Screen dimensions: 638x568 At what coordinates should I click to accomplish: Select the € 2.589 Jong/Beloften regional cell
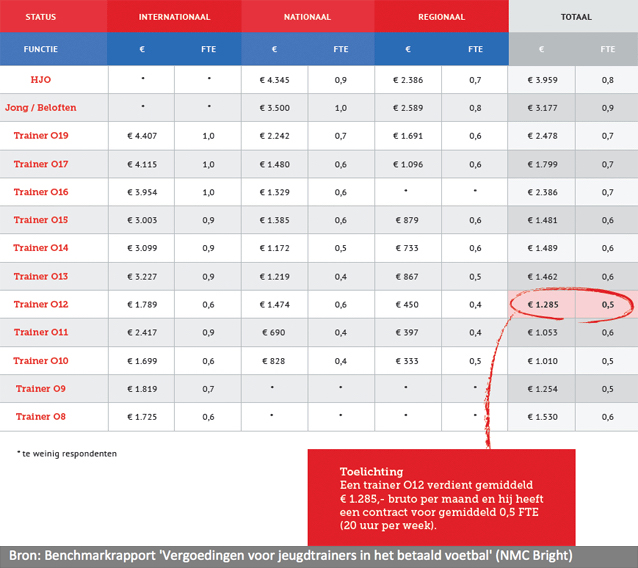(x=409, y=107)
